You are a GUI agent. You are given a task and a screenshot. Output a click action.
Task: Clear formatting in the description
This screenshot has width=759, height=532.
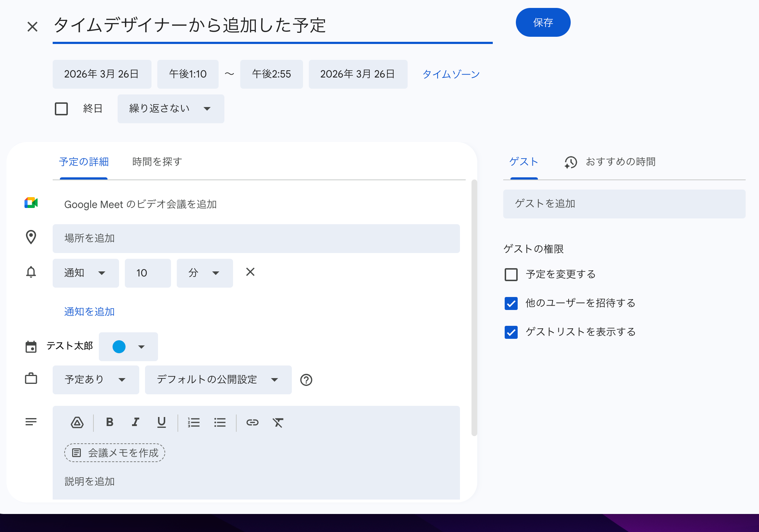[x=278, y=422]
